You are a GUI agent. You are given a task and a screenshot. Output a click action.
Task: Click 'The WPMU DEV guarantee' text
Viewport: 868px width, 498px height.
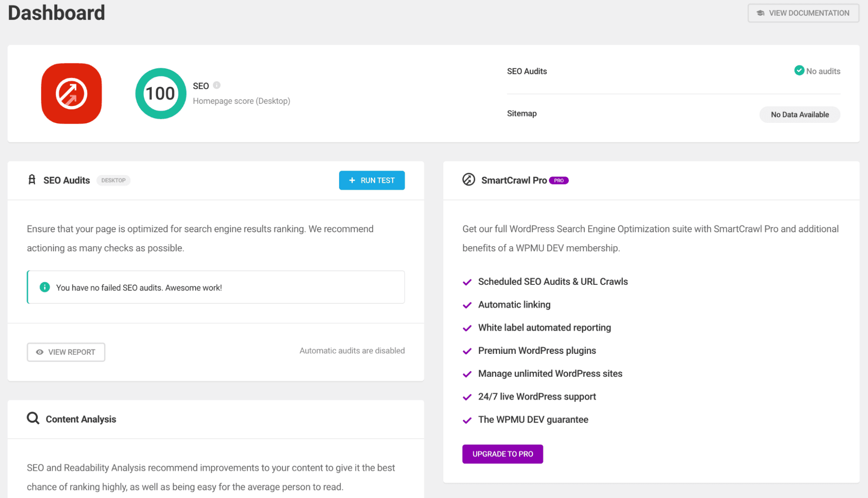pyautogui.click(x=533, y=419)
